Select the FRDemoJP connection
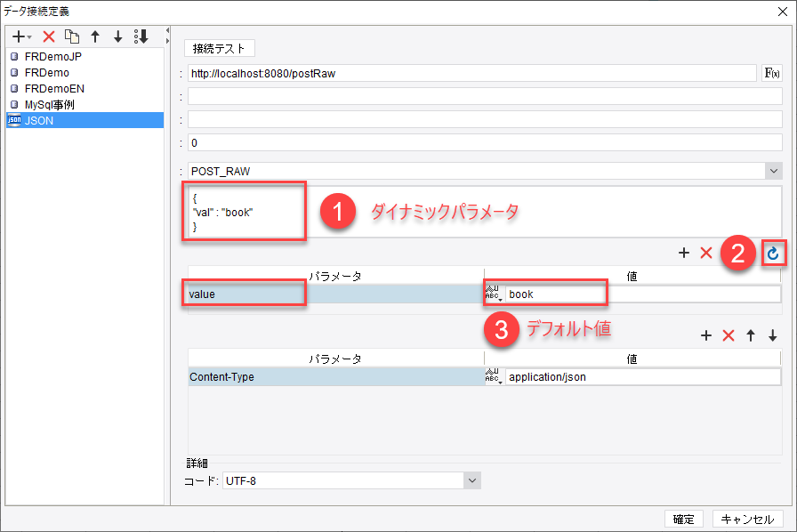This screenshot has height=532, width=797. pos(85,56)
